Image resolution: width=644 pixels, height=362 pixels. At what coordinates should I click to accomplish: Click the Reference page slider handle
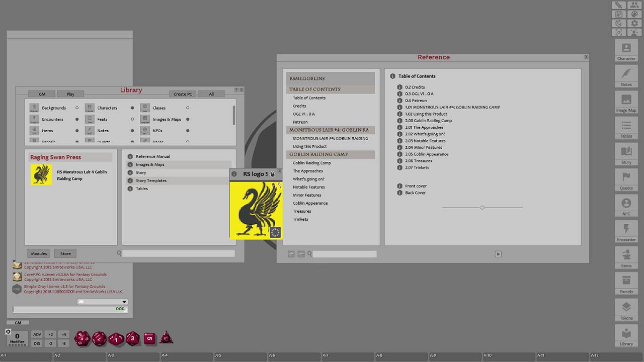(482, 207)
